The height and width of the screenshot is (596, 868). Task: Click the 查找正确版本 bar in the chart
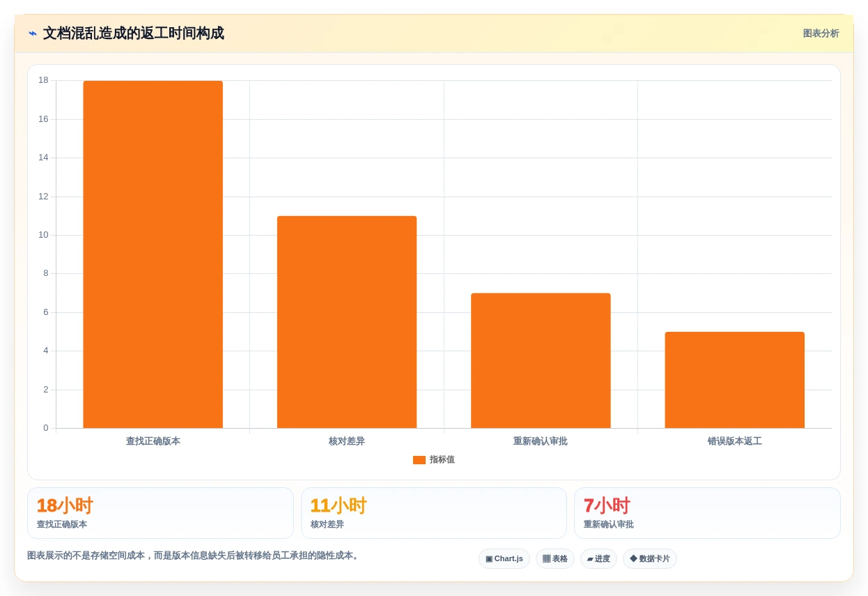click(x=153, y=254)
